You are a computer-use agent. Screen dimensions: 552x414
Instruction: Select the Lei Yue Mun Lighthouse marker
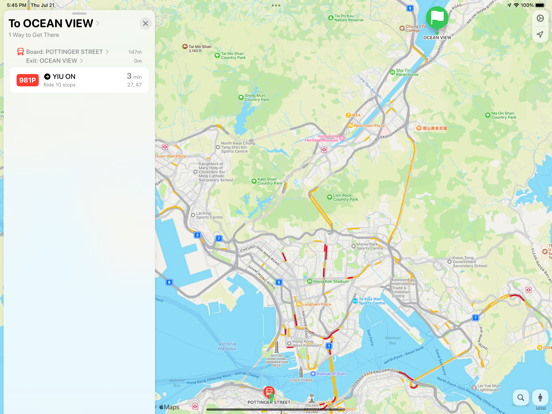[x=474, y=388]
